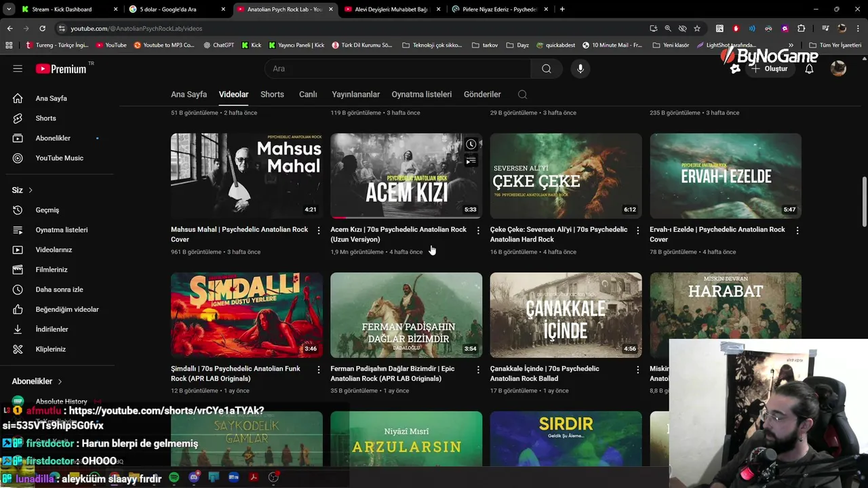Click the YouTube Ara search field
This screenshot has height=488, width=868.
click(x=397, y=68)
